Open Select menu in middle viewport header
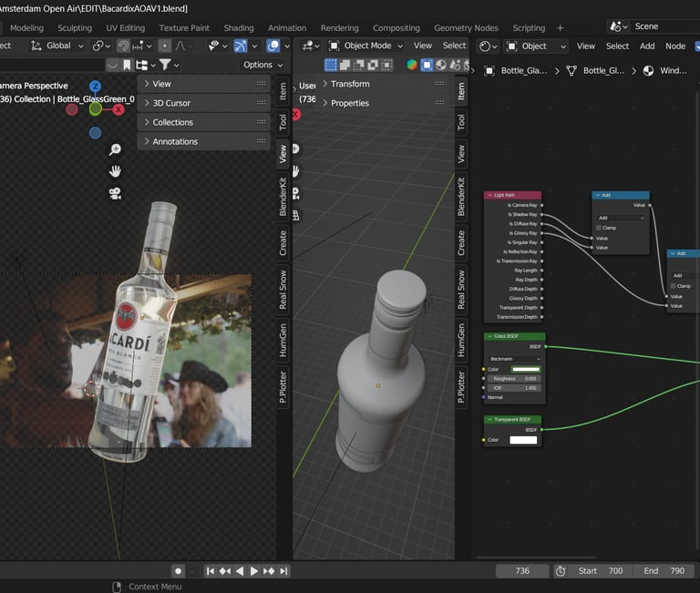Screen dimensions: 700x593 click(x=454, y=46)
